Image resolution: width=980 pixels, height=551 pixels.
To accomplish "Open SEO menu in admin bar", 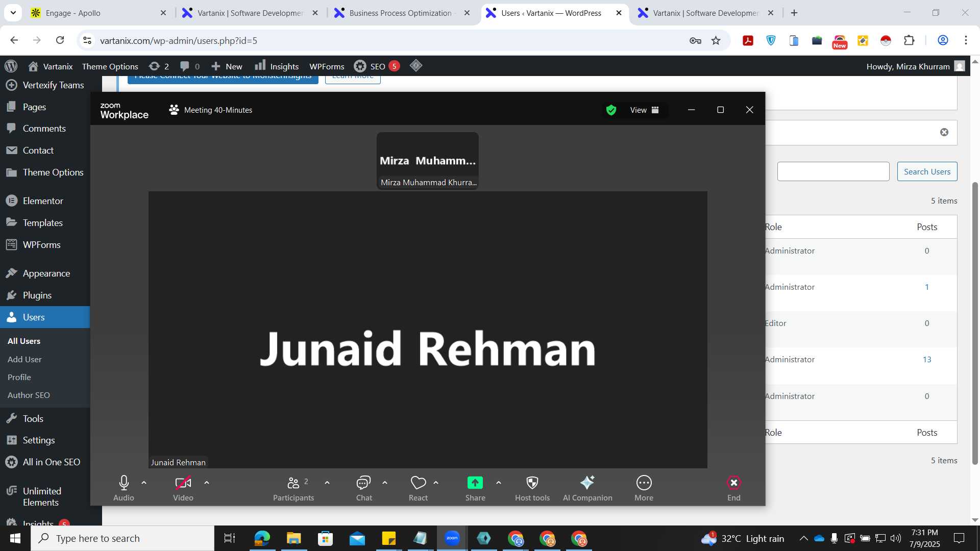I will [x=377, y=66].
